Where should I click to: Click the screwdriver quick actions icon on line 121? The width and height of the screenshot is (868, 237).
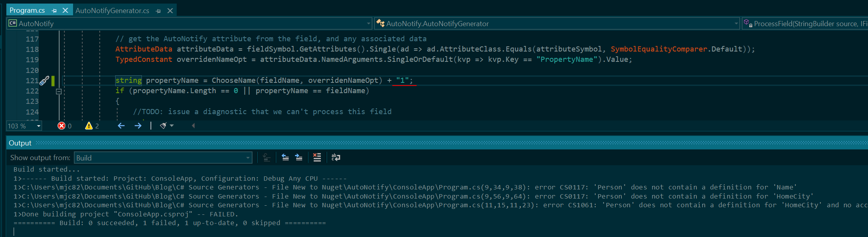pyautogui.click(x=44, y=81)
